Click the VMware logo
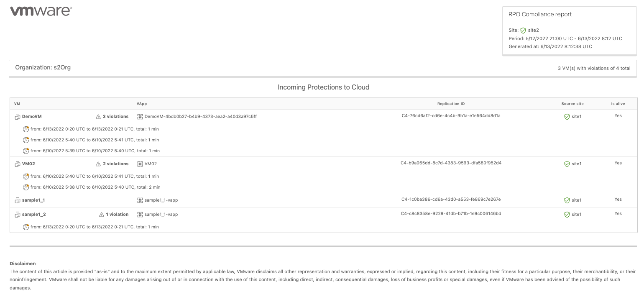The image size is (644, 297). coord(41,11)
